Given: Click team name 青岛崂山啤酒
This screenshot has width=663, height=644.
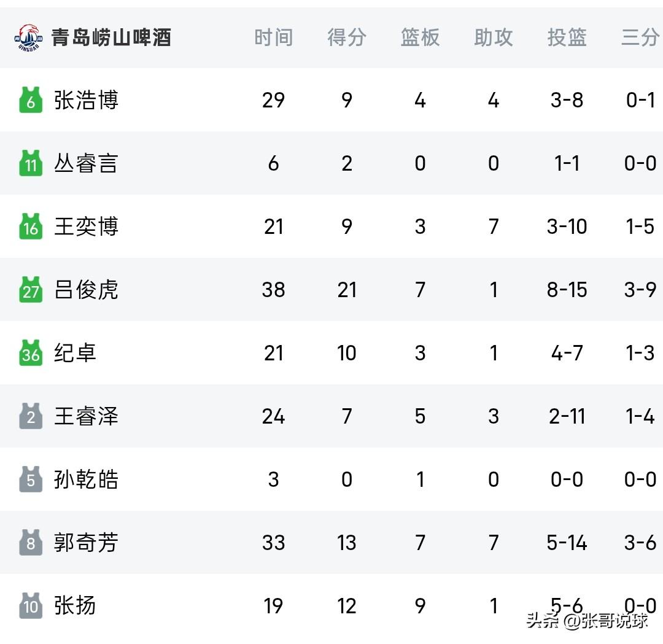Looking at the screenshot, I should [x=111, y=37].
